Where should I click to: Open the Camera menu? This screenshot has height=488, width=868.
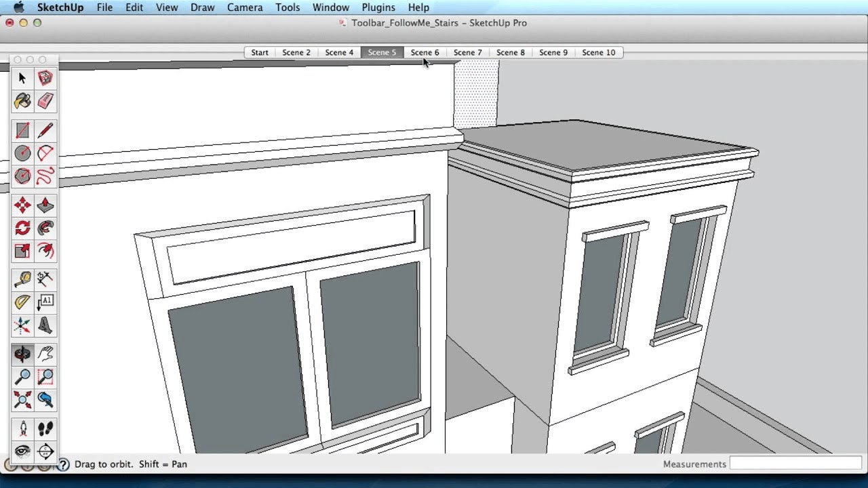[x=245, y=7]
